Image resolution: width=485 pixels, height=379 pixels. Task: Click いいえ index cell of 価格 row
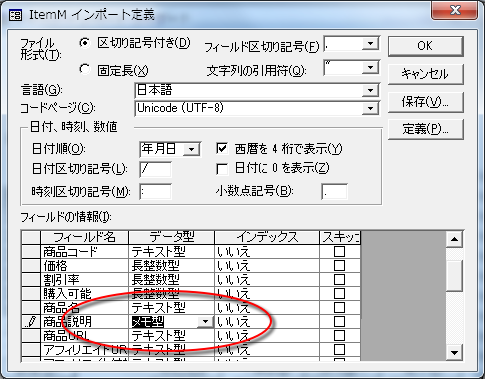click(x=267, y=265)
